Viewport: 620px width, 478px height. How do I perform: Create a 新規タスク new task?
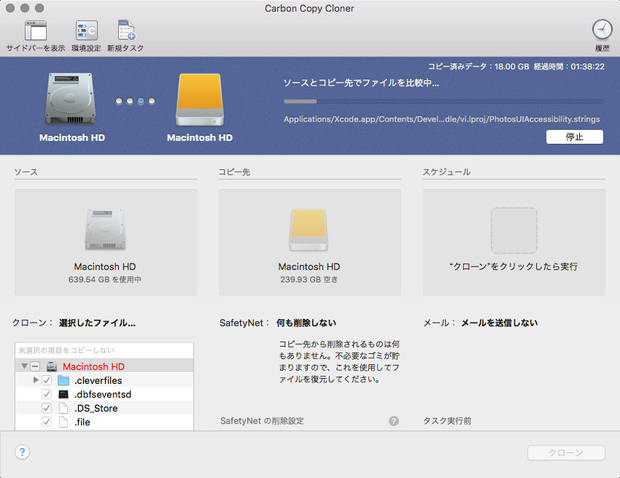click(x=126, y=31)
